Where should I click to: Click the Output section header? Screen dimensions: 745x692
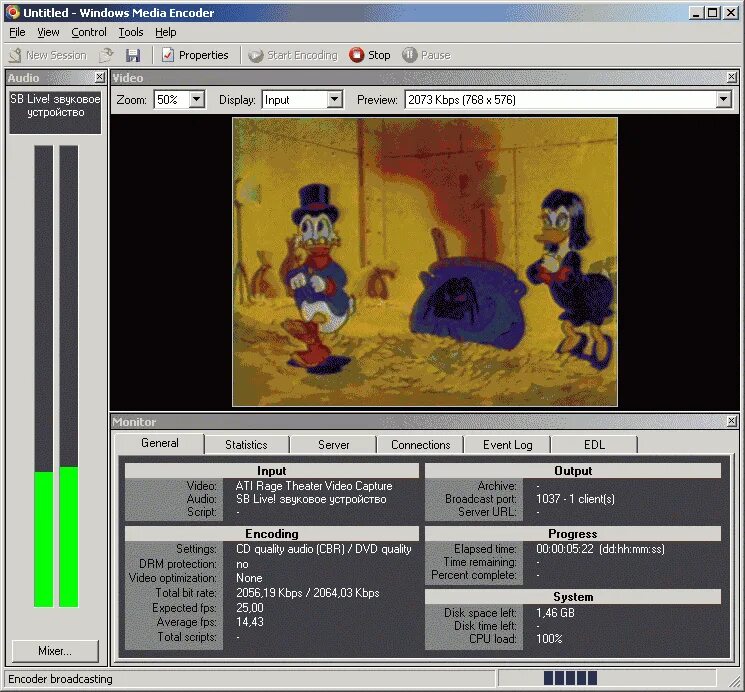(573, 471)
